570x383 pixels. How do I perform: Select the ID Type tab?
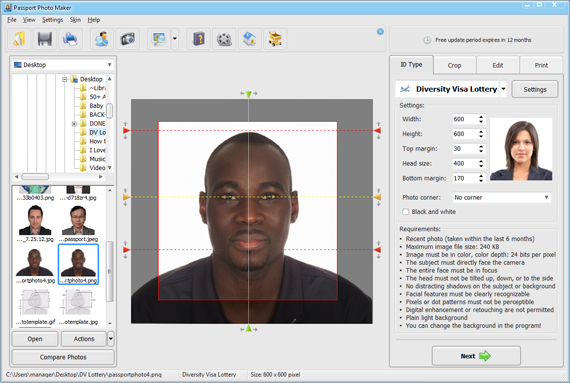411,65
